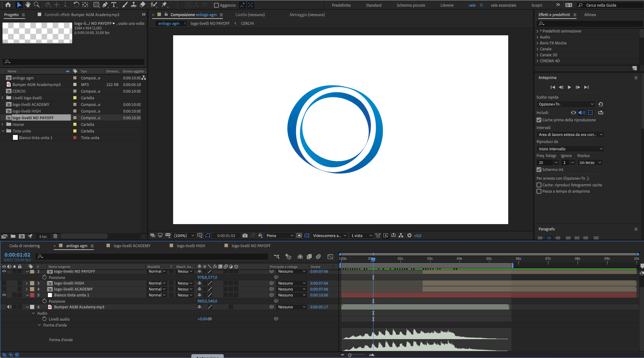The image size is (644, 358).
Task: Select the Puppet Pin tool
Action: [164, 5]
